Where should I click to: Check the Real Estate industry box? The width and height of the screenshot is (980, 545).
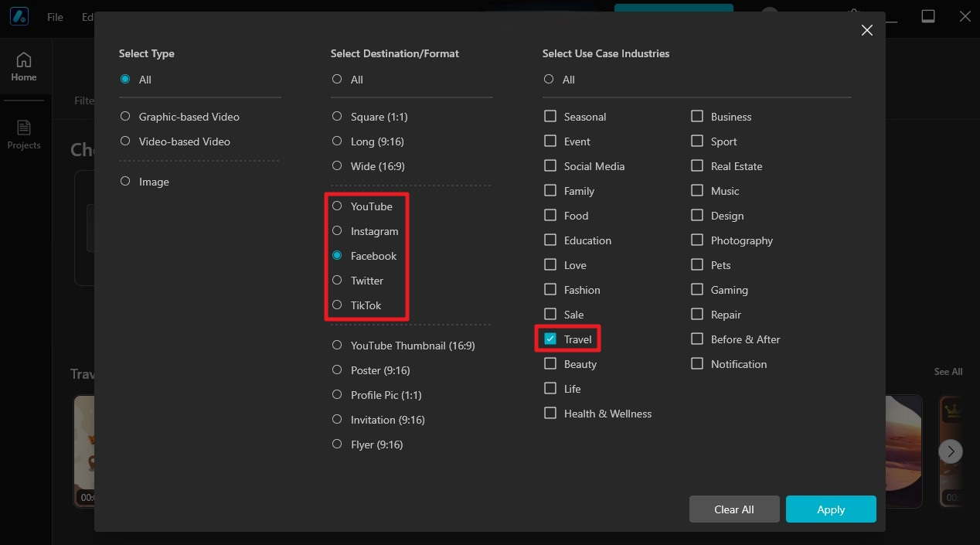point(697,166)
